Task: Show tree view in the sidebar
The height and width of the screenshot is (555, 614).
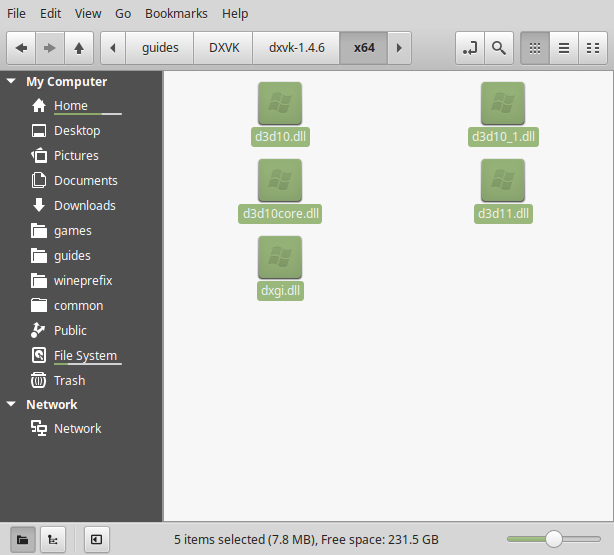Action: [52, 540]
